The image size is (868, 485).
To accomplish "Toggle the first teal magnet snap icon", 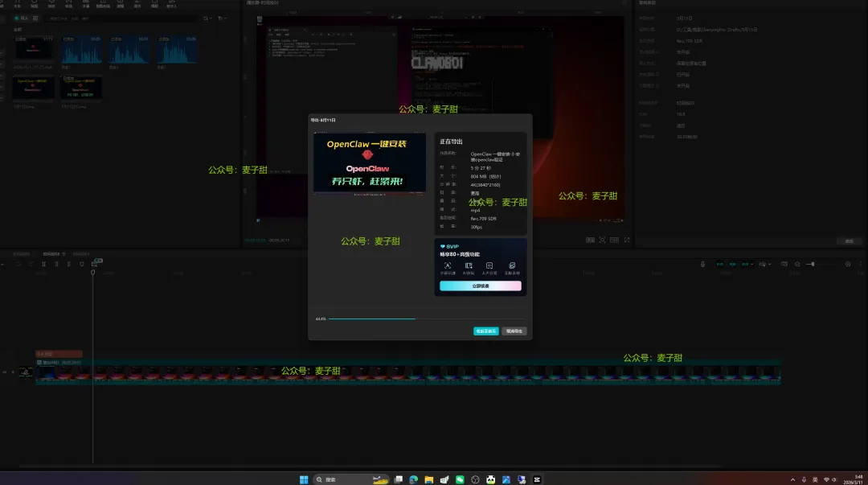I will click(719, 265).
